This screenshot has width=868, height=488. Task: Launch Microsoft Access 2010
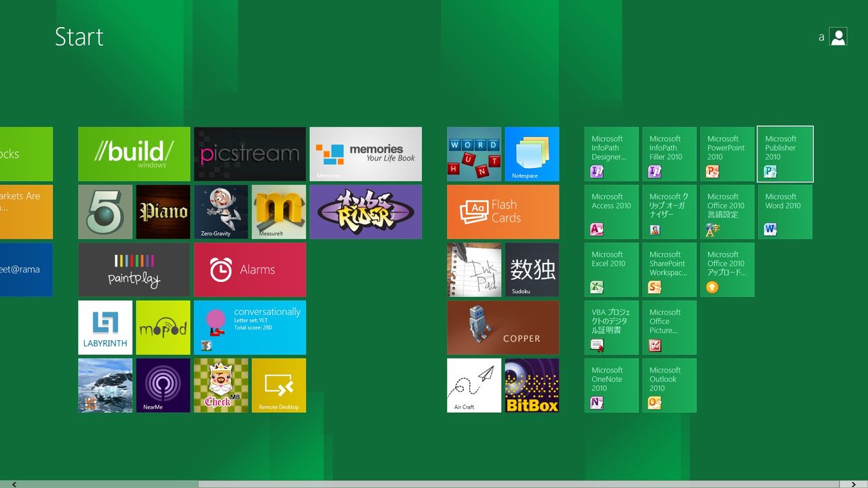(612, 212)
